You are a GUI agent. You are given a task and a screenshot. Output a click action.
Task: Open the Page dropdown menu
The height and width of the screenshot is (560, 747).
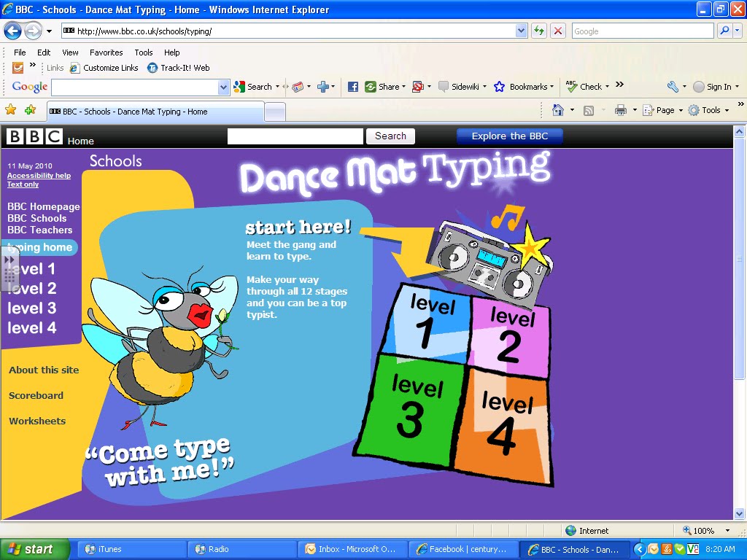tap(662, 111)
